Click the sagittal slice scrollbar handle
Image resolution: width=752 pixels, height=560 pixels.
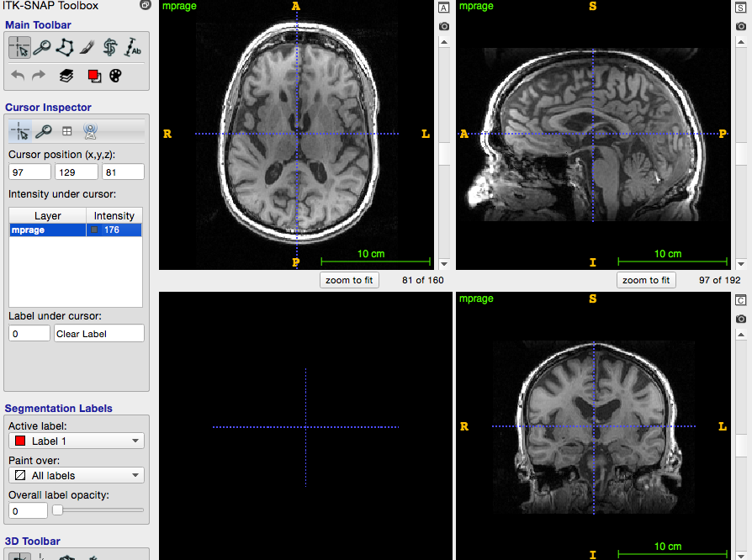pyautogui.click(x=741, y=155)
